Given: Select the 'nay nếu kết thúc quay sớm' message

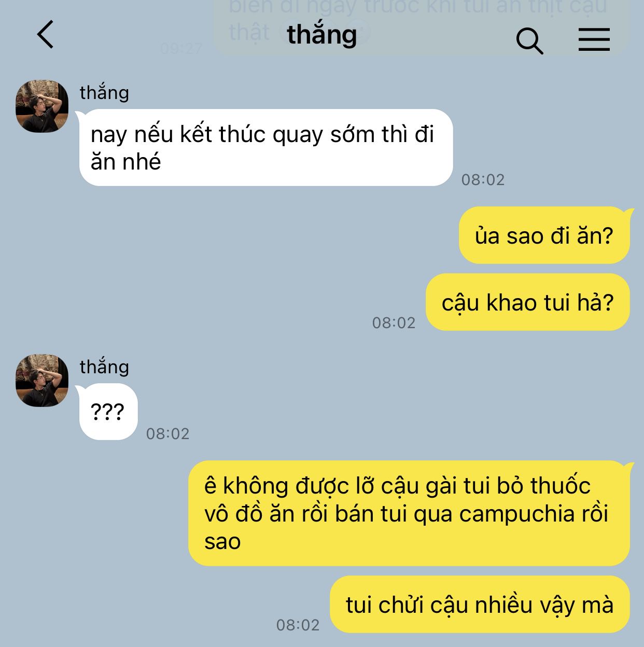Looking at the screenshot, I should point(266,148).
